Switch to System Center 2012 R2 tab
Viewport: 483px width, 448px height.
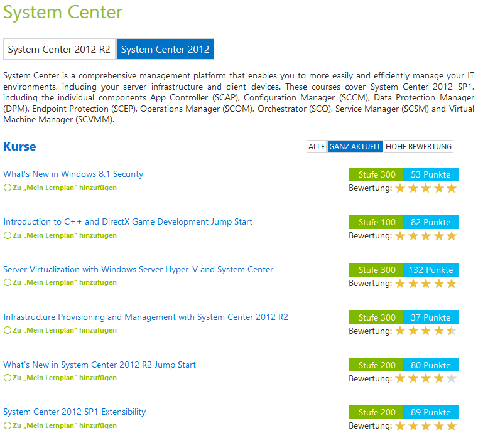click(x=59, y=49)
